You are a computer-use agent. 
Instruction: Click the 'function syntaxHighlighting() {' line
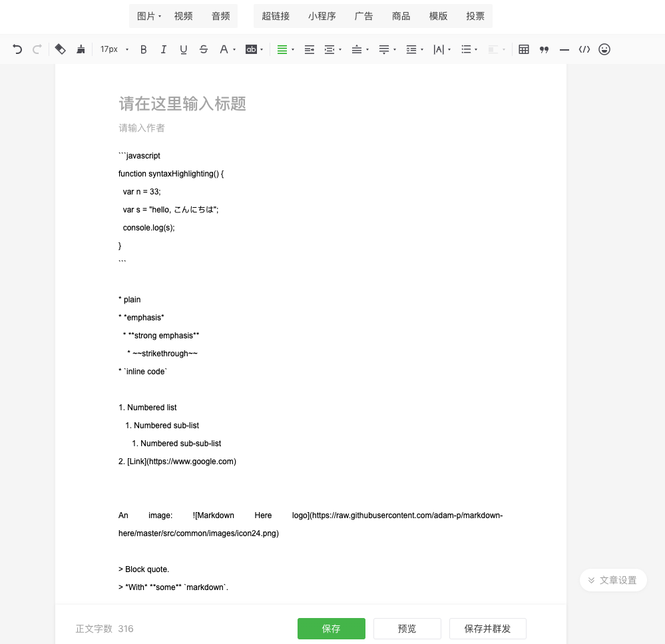point(171,174)
